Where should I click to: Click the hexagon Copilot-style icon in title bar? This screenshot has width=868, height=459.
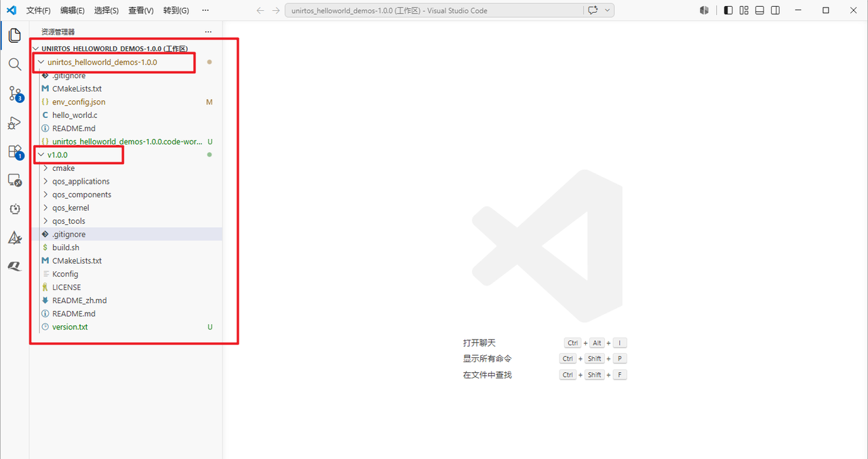coord(705,10)
